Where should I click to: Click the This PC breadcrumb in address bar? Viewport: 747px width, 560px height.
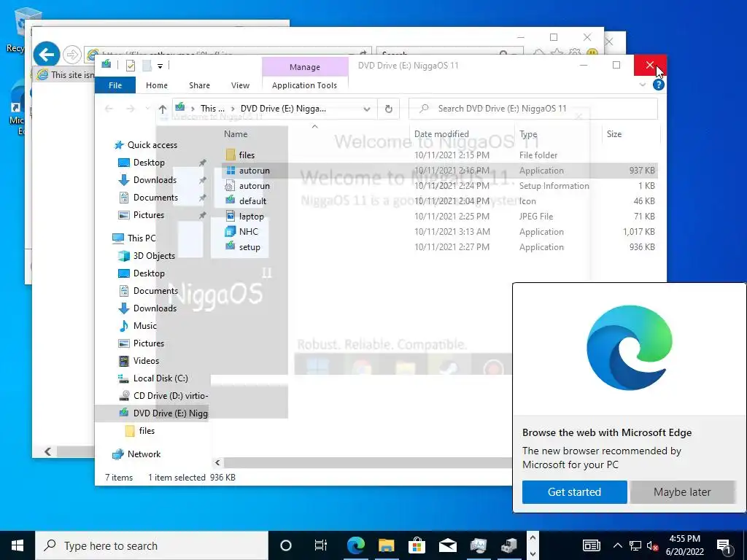click(212, 109)
